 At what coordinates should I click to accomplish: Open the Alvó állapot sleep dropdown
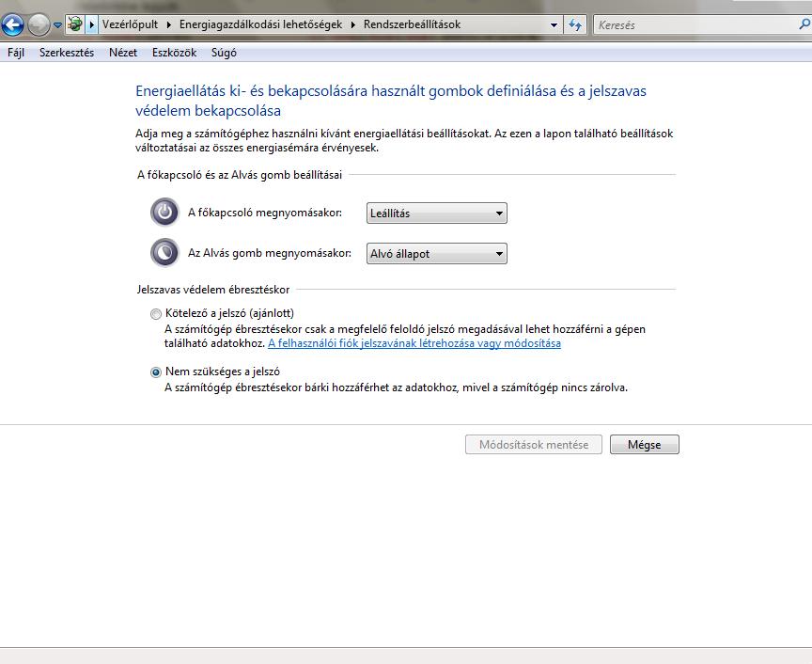(437, 254)
